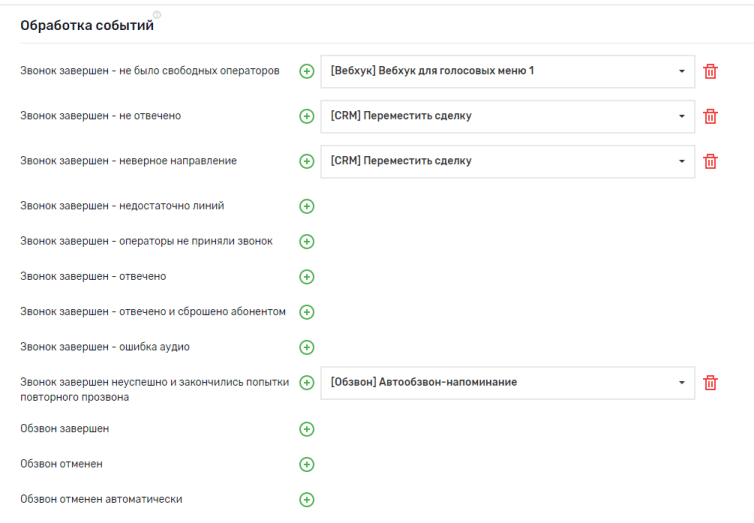Remove handler for 'неверное направление' row
Image resolution: width=754 pixels, height=523 pixels.
click(711, 161)
